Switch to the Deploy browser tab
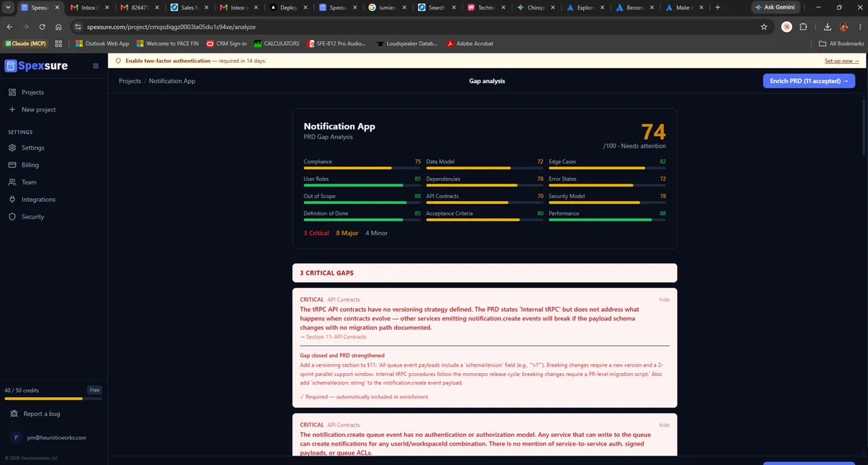This screenshot has width=868, height=465. coord(289,7)
